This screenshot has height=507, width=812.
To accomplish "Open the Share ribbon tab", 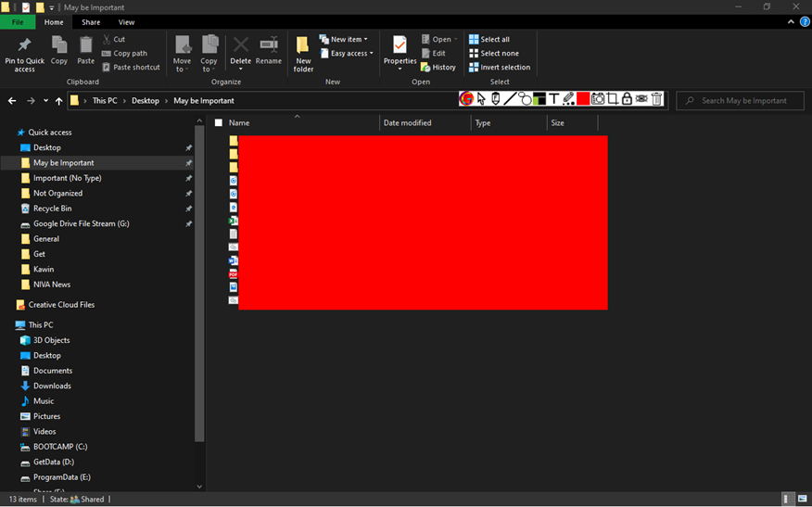I will [91, 22].
